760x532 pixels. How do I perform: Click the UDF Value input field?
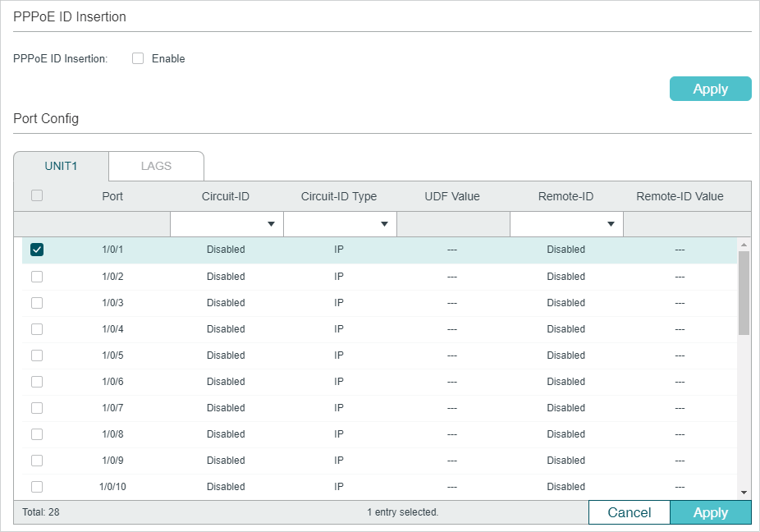click(453, 224)
